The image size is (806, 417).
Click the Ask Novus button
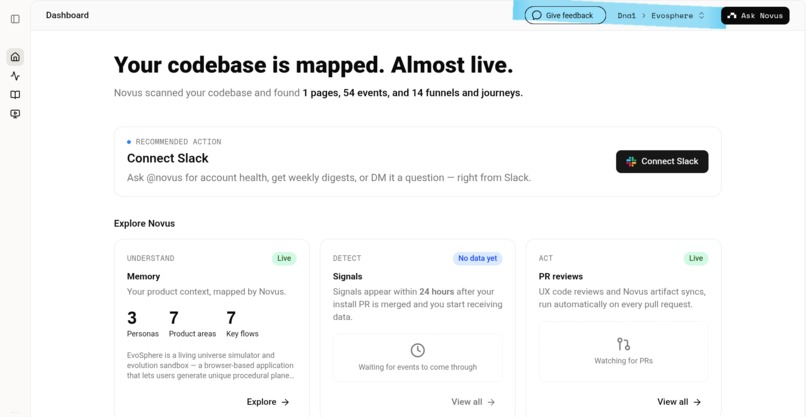click(755, 15)
